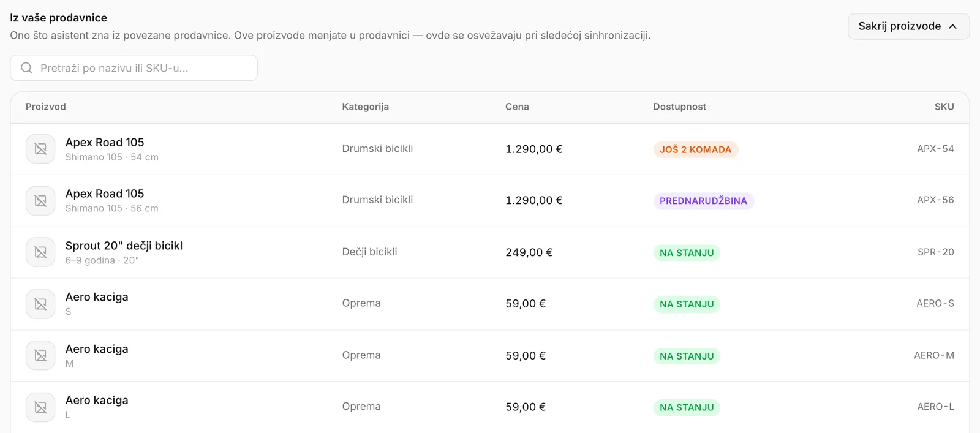Click the search magnifier icon
Image resolution: width=980 pixels, height=433 pixels.
(x=26, y=68)
